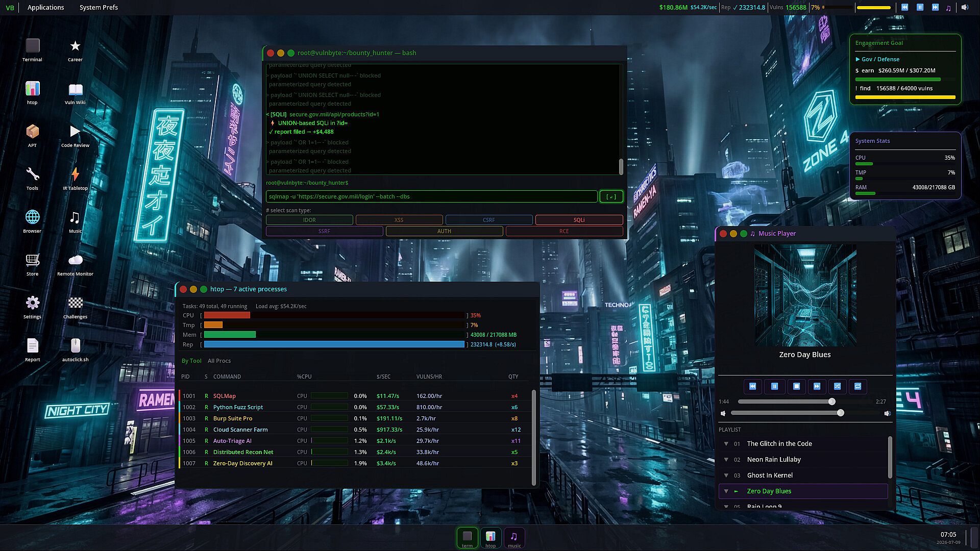Click the Zero Day Blues album artwork
The width and height of the screenshot is (980, 551).
tap(805, 295)
